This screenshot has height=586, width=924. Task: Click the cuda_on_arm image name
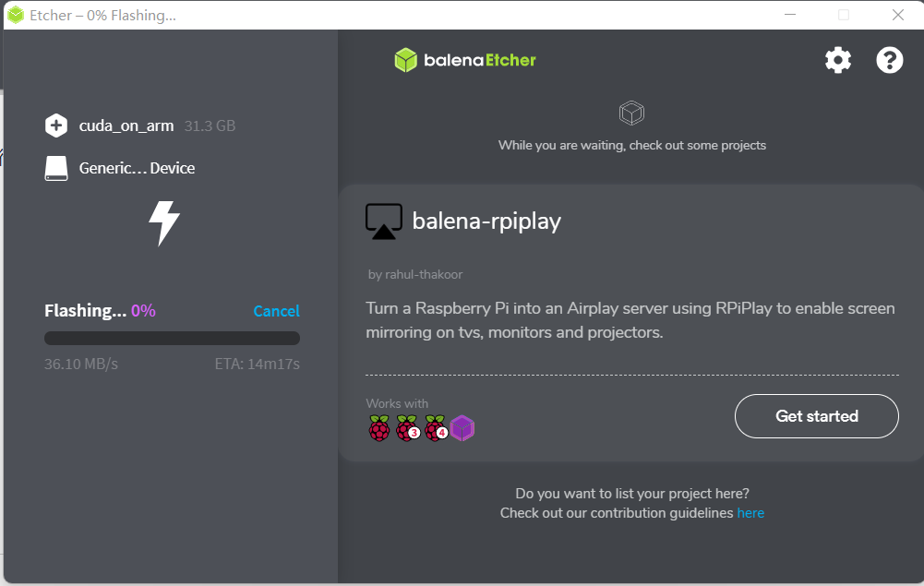click(x=126, y=126)
